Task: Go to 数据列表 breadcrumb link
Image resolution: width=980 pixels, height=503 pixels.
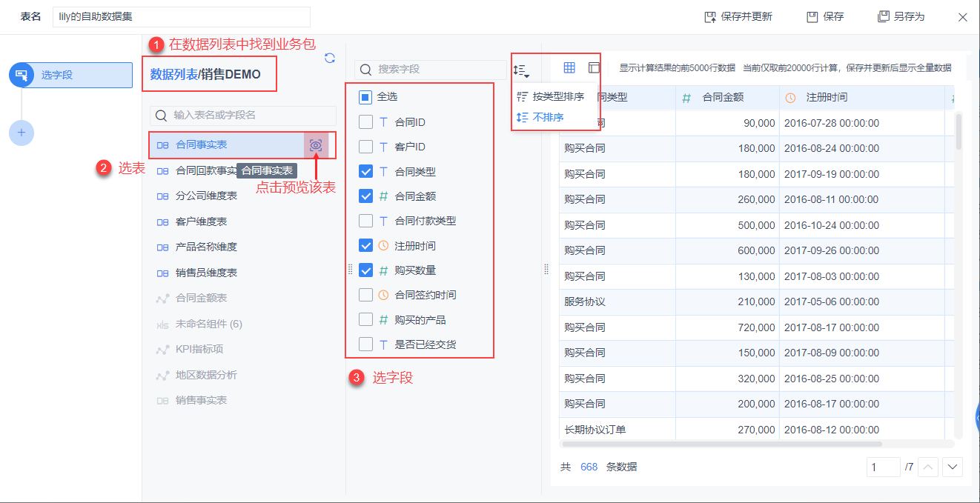Action: click(x=174, y=74)
